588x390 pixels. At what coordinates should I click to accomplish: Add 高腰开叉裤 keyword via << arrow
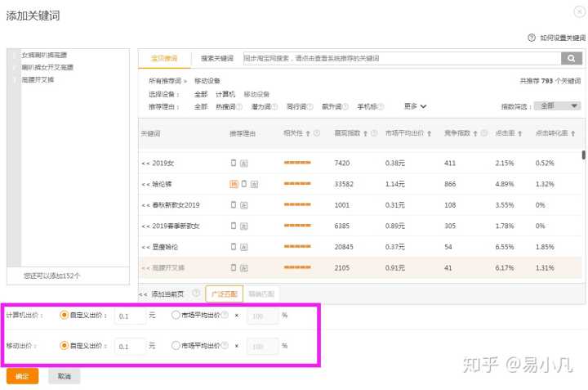(x=145, y=267)
